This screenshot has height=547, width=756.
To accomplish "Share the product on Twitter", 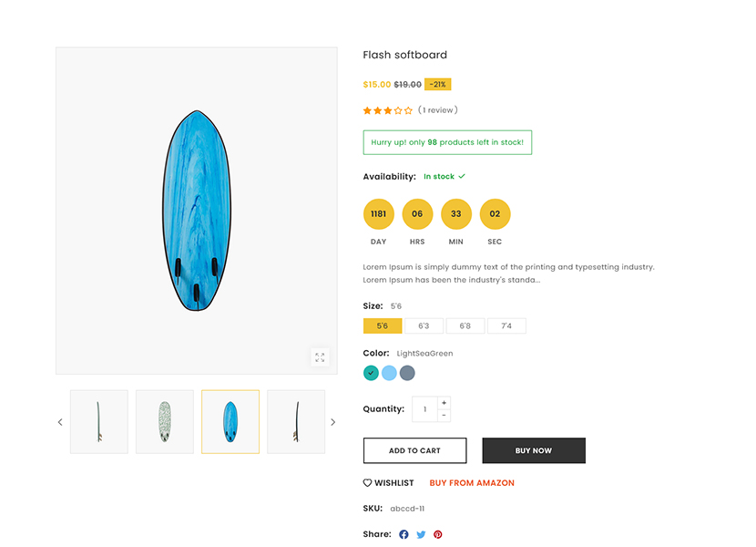I will (421, 534).
